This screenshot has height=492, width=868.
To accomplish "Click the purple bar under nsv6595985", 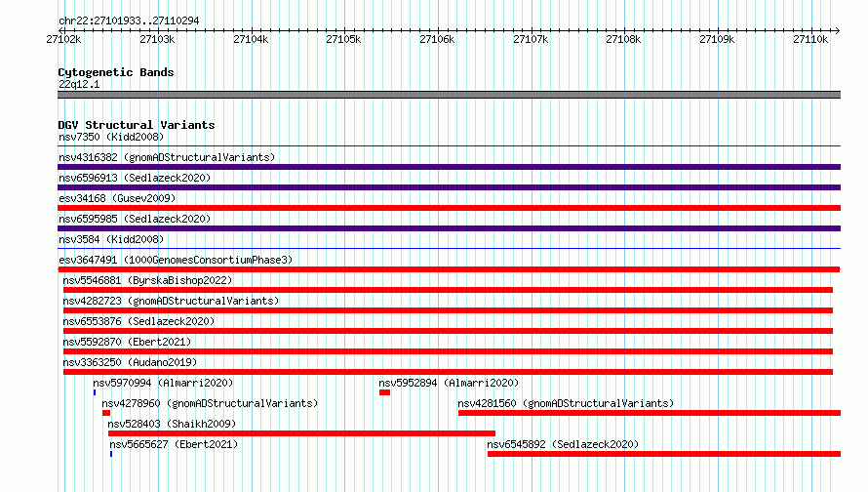I will point(449,228).
